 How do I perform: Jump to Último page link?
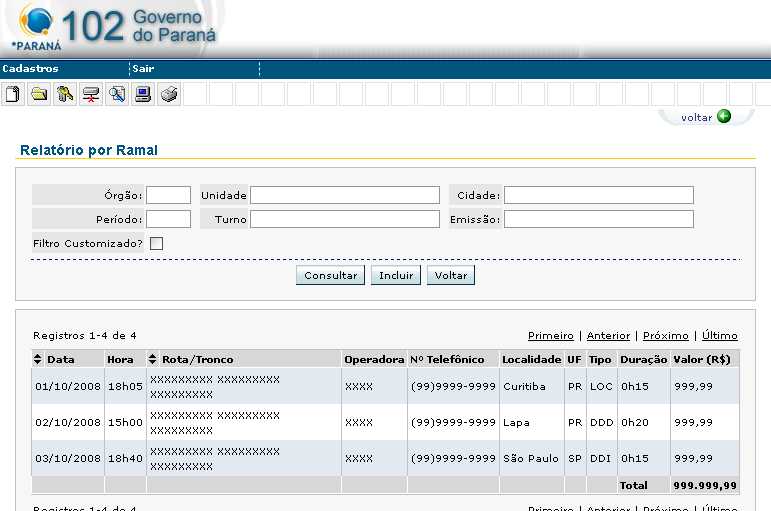tap(720, 336)
